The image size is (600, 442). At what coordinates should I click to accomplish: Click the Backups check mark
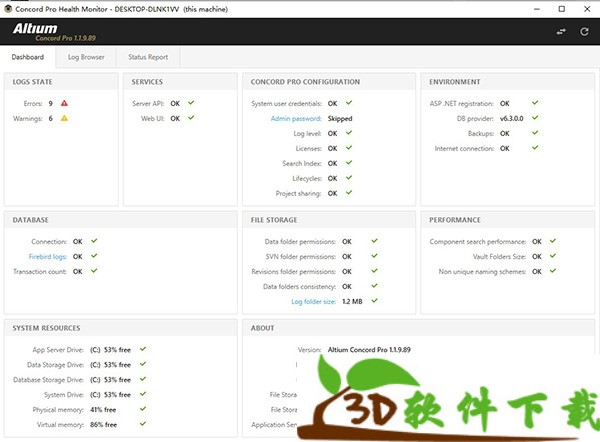point(535,133)
